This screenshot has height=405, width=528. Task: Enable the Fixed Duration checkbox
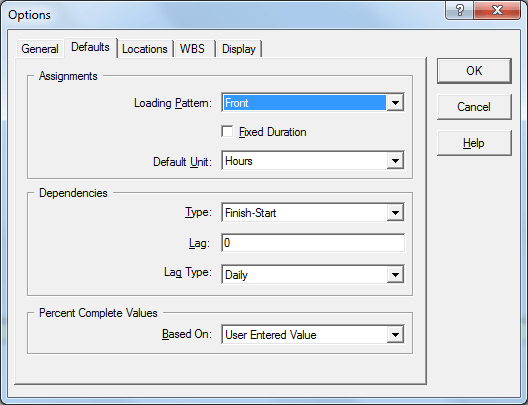(227, 132)
